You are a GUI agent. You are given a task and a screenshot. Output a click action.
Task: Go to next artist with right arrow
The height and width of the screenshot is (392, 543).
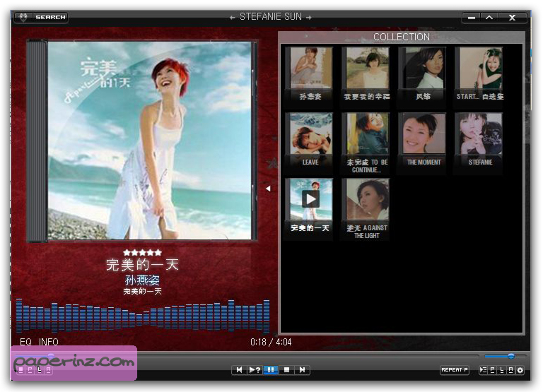[308, 17]
